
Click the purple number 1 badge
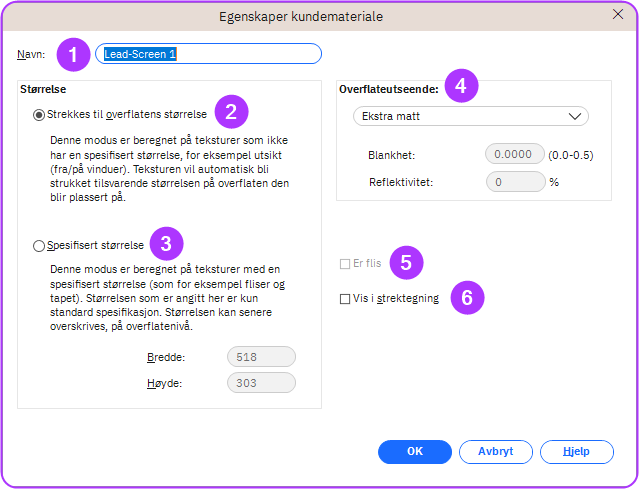73,54
